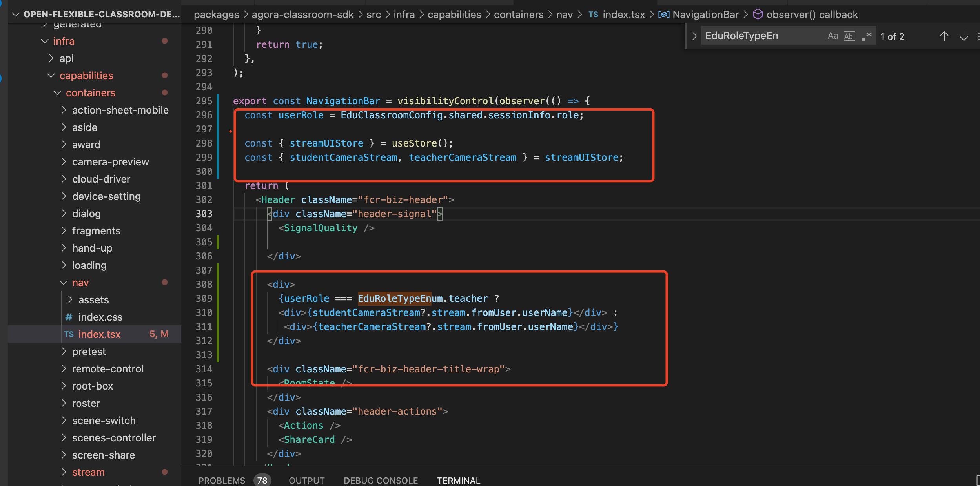This screenshot has height=486, width=980.
Task: Click the infra breadcrumb segment
Action: click(x=404, y=15)
